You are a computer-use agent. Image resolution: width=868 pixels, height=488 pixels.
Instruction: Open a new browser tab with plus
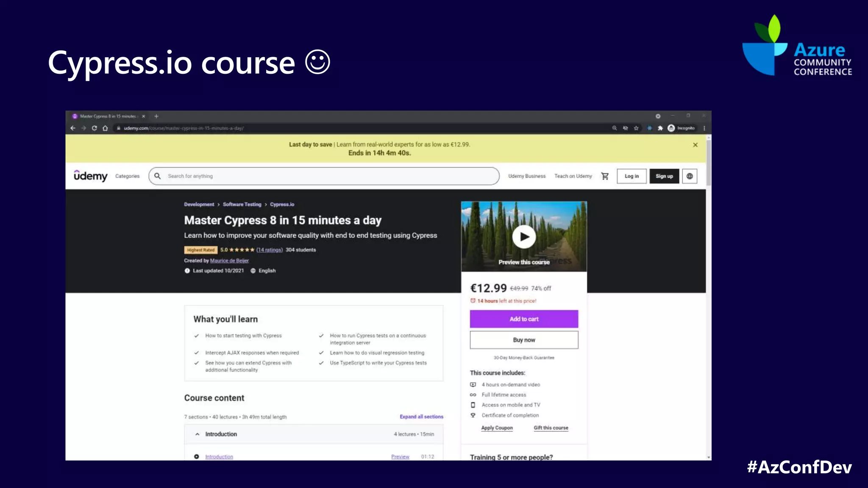pos(156,116)
